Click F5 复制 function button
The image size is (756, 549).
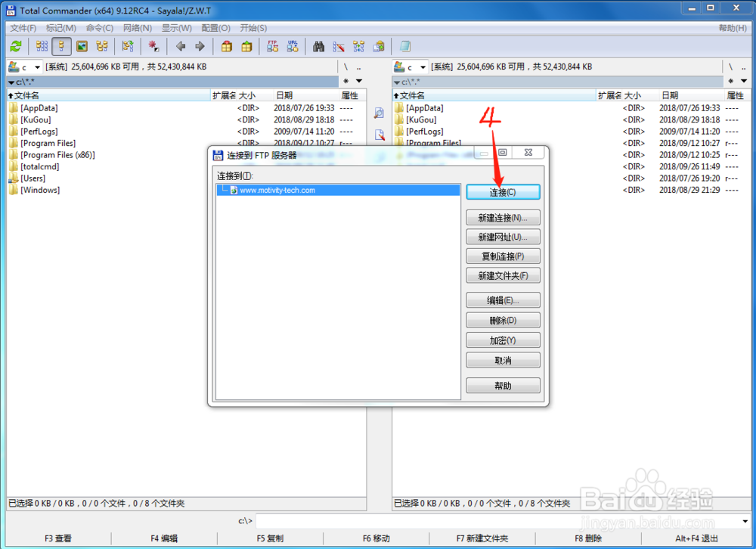pyautogui.click(x=270, y=538)
